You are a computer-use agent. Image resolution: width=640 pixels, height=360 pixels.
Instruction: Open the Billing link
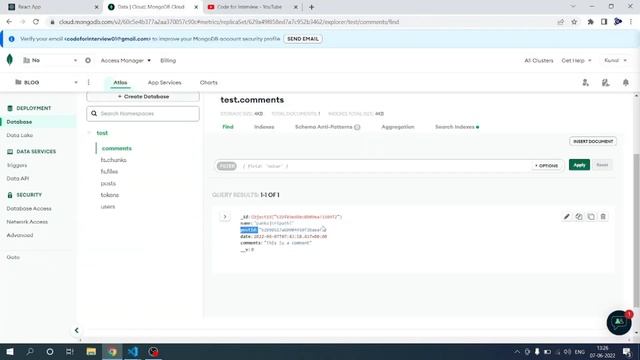pos(168,60)
